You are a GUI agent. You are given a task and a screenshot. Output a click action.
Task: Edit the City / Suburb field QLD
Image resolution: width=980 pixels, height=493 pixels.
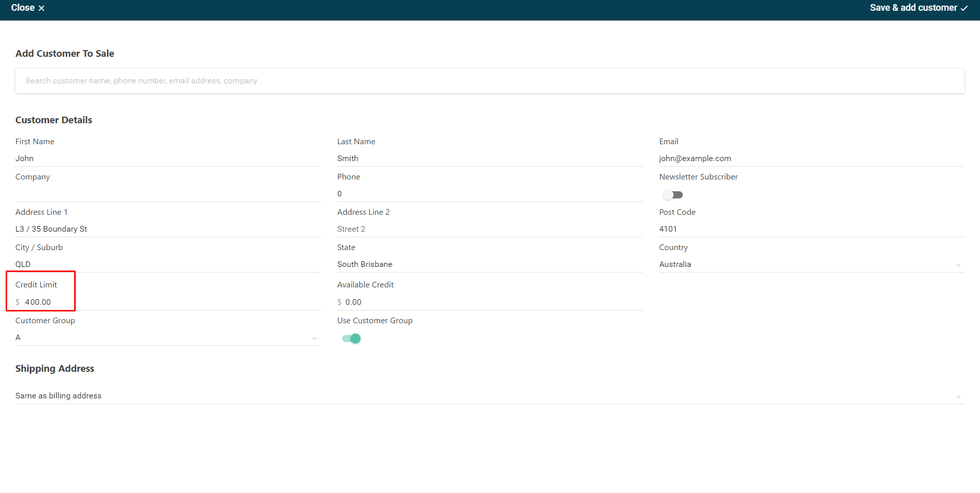tap(168, 264)
